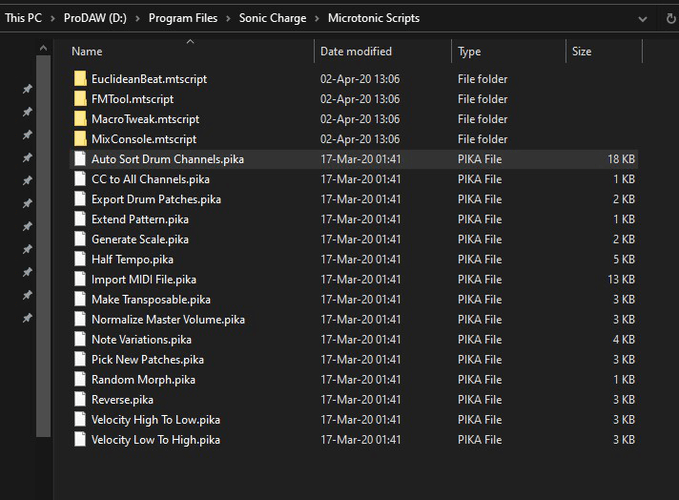
Task: Click the scroll-up arrow of navigation pane
Action: [43, 48]
